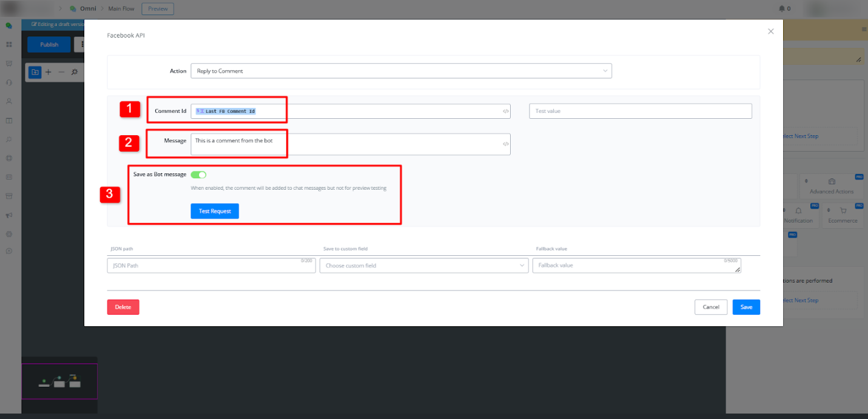Open the headset live chat sidebar icon
The height and width of the screenshot is (419, 868).
[9, 82]
